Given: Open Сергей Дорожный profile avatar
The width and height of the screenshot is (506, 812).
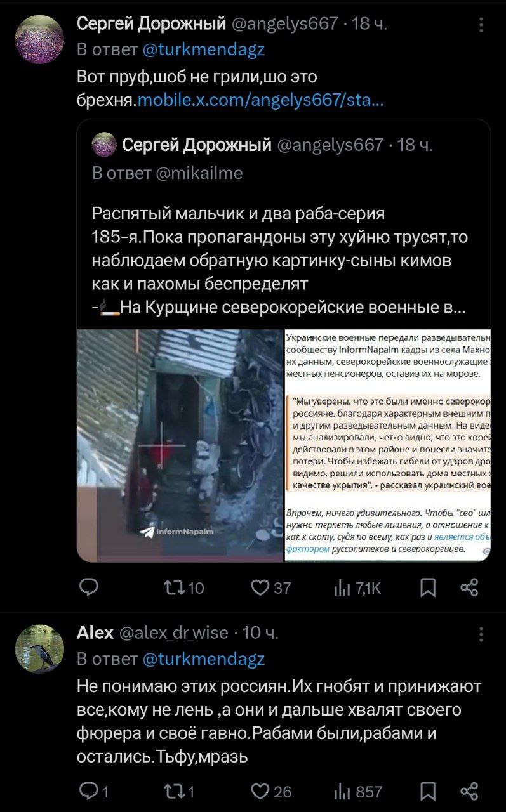Looking at the screenshot, I should [x=39, y=39].
